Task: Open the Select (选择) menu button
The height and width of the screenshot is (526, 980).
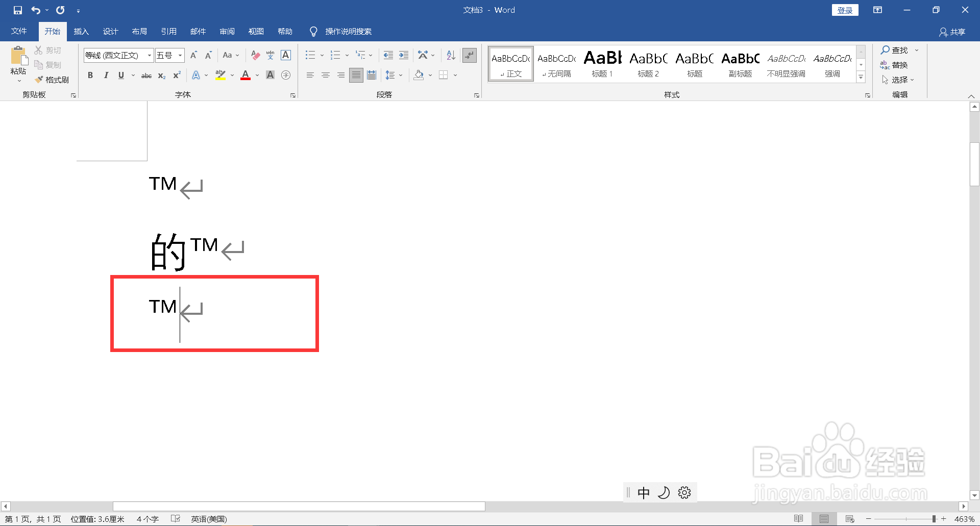Action: click(x=898, y=80)
